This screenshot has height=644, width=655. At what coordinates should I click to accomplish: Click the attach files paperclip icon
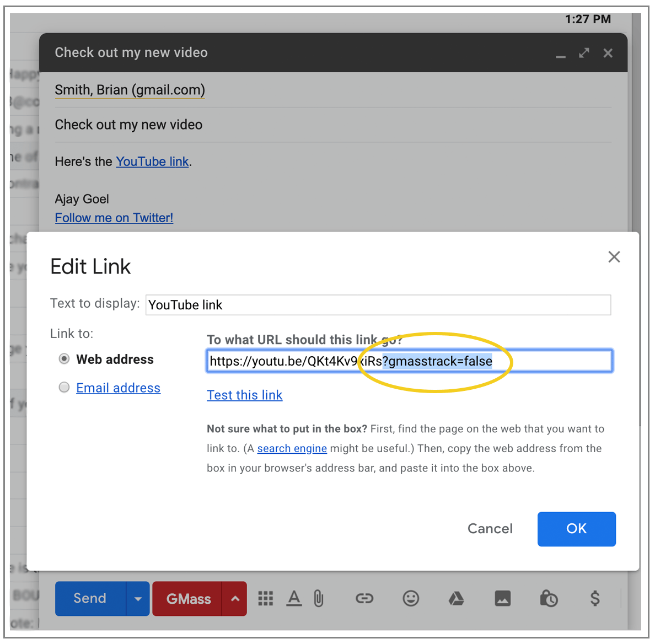point(319,598)
